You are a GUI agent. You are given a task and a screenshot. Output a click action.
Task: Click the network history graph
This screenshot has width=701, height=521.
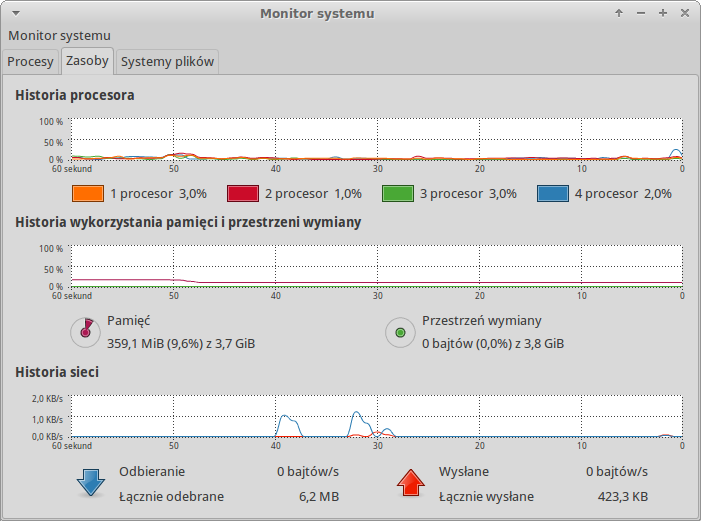click(376, 416)
